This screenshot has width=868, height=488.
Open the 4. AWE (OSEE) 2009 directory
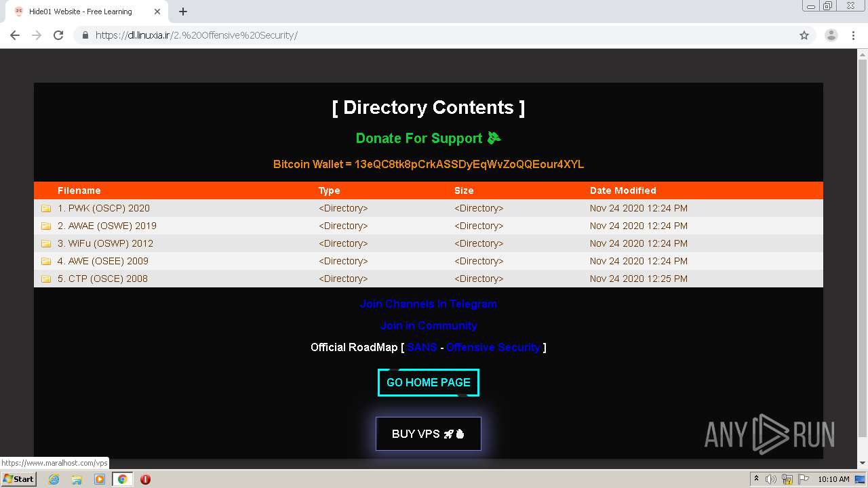point(103,261)
